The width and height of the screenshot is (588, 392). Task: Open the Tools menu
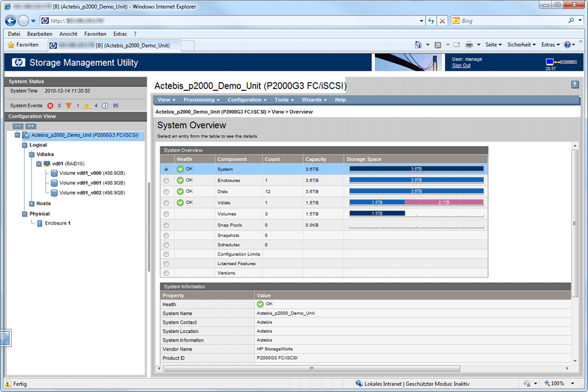(x=284, y=100)
